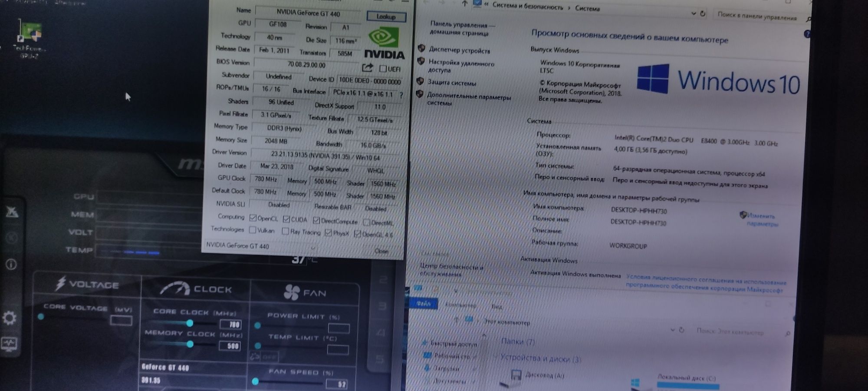Click the Up arrow in Control Panel navigation
The image size is (868, 391).
point(465,4)
